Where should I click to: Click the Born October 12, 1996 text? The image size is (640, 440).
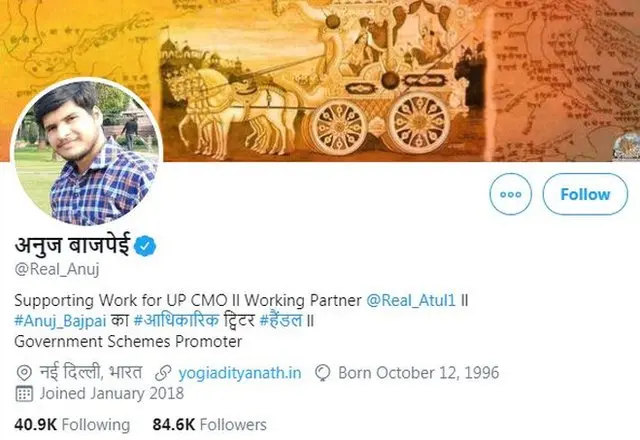coord(418,374)
